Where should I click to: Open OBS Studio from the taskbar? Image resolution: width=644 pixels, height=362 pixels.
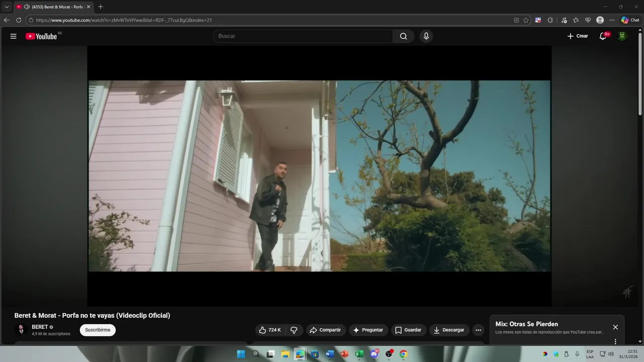[389, 354]
